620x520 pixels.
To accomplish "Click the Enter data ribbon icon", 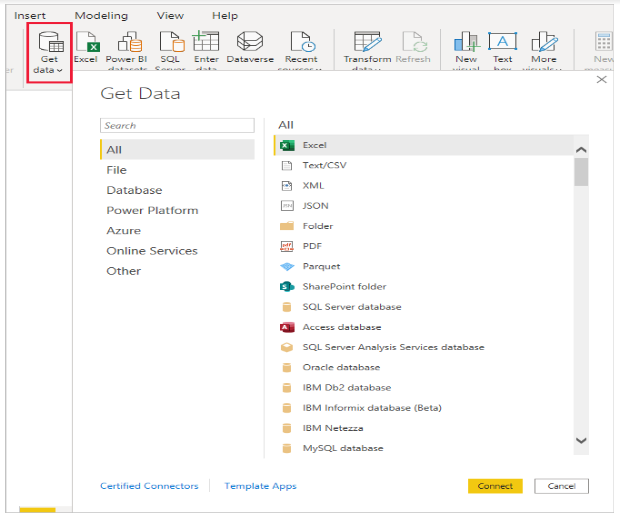I will coord(206,42).
